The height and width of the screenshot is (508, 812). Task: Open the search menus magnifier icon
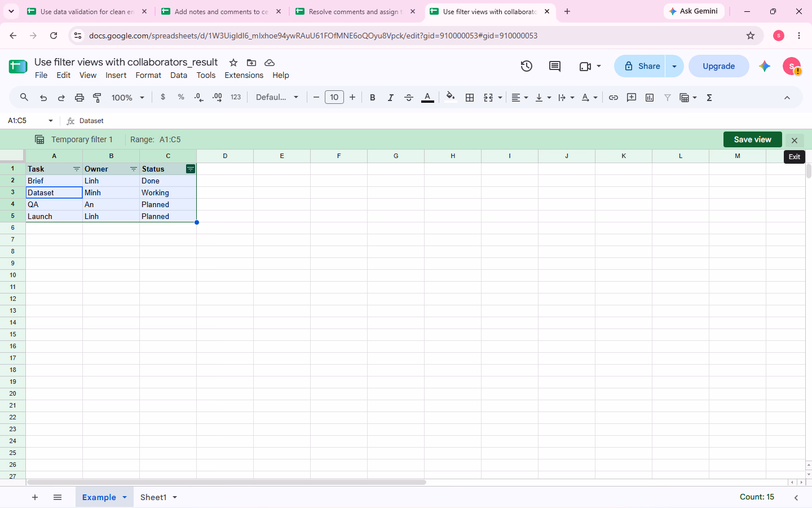(x=24, y=98)
